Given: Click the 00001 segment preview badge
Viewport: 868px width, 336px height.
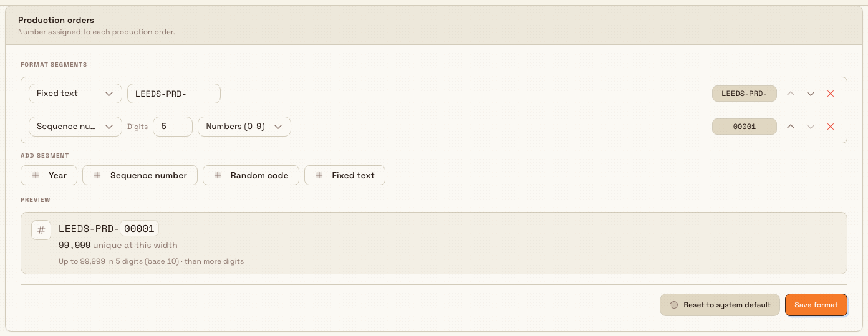Looking at the screenshot, I should pyautogui.click(x=745, y=127).
